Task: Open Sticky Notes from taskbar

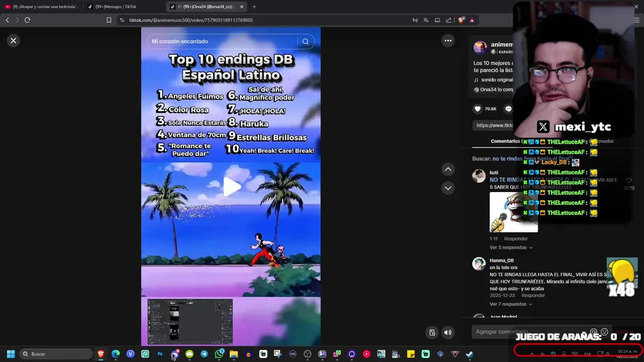Action: (x=411, y=354)
